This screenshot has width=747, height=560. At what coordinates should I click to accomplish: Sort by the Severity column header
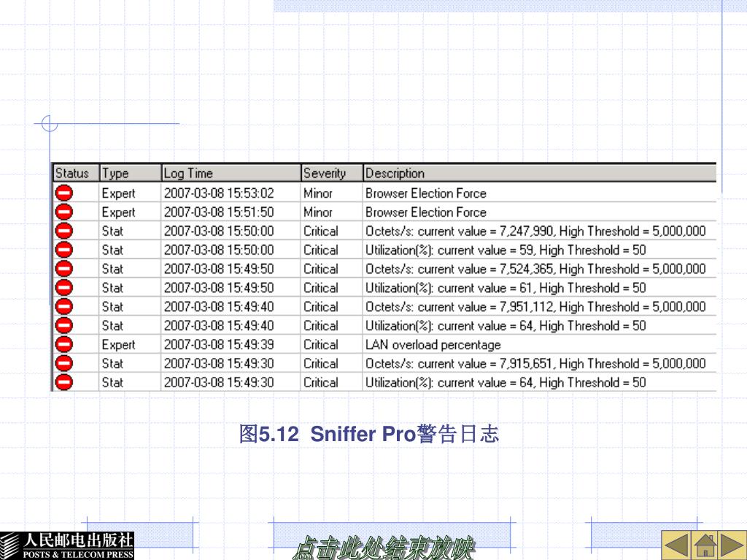[x=332, y=174]
